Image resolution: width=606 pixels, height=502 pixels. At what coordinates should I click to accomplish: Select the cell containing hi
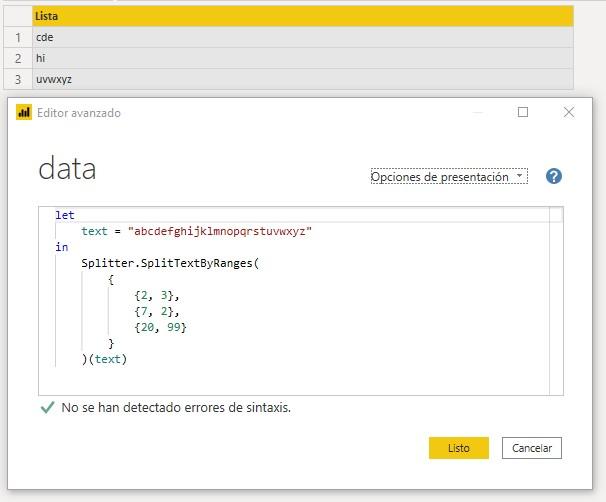click(x=303, y=58)
